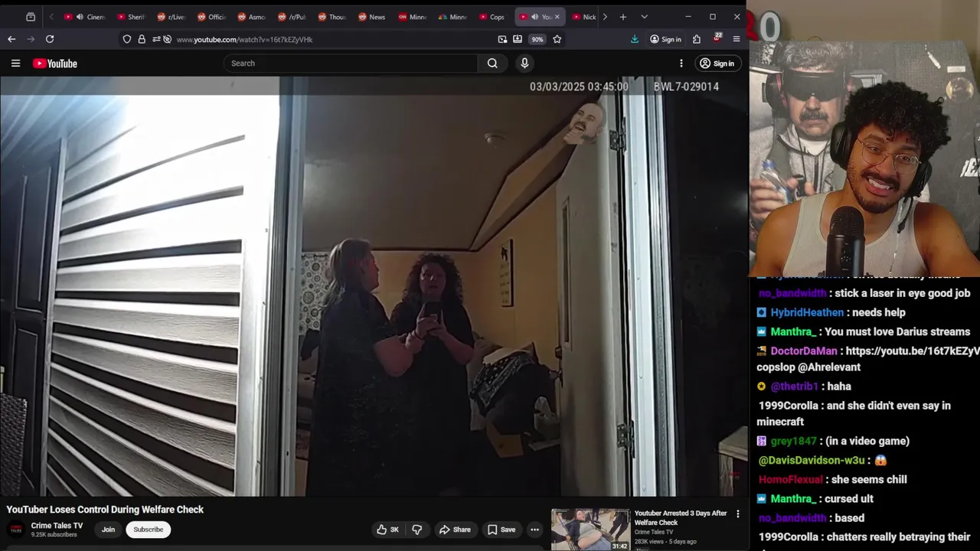Click the site padlock icon
The height and width of the screenshot is (551, 980).
[x=142, y=39]
